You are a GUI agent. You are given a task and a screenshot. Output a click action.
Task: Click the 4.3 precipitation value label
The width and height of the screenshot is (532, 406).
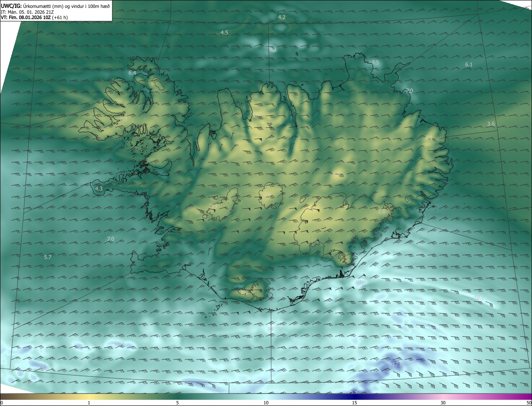tap(99, 188)
